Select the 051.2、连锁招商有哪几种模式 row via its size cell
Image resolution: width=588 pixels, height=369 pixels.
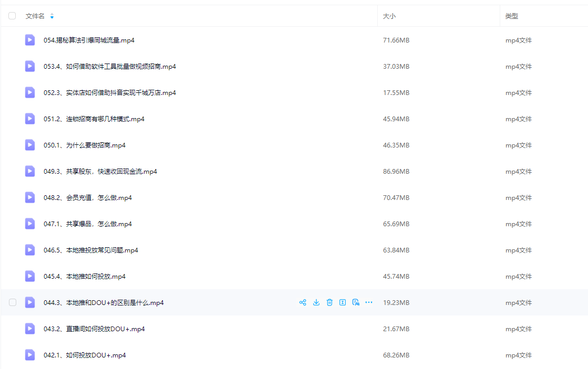click(x=396, y=119)
